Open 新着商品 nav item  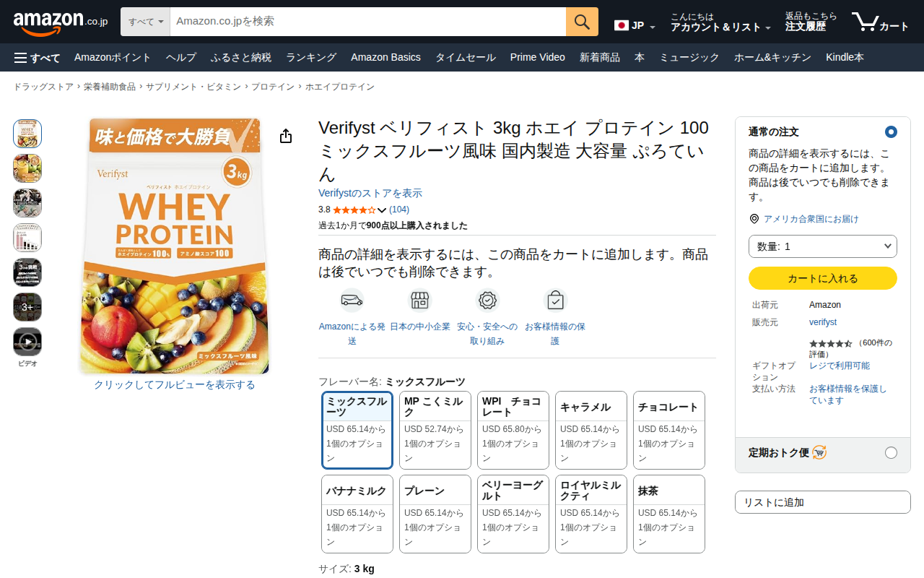[x=600, y=58]
